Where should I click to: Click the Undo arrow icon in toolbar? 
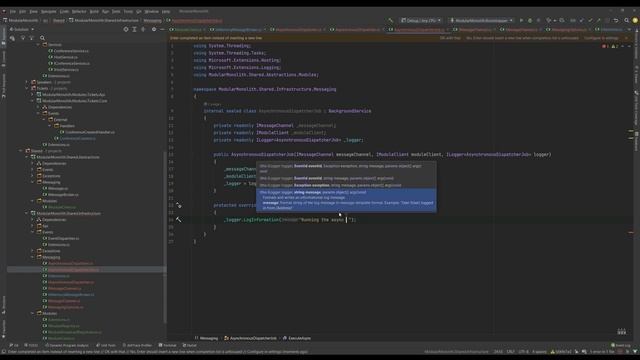[616, 20]
